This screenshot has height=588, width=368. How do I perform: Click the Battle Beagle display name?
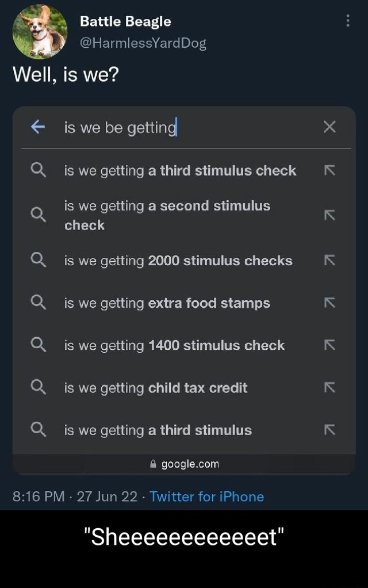click(125, 21)
